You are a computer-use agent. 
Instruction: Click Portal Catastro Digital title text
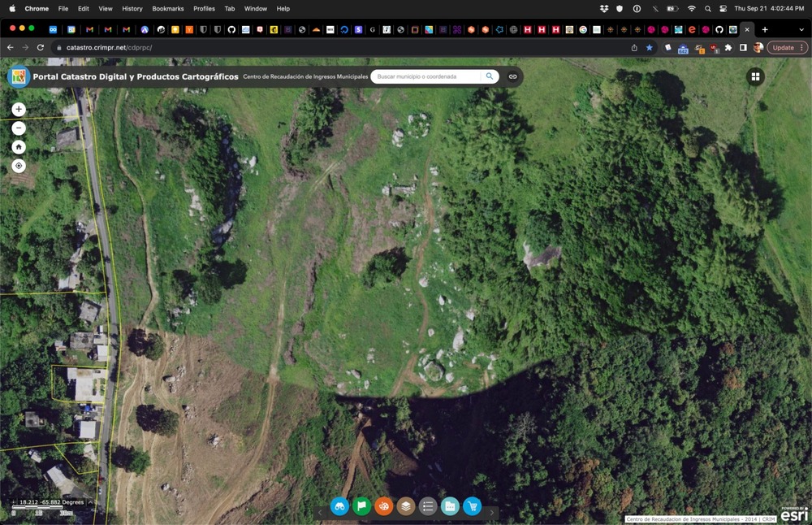tap(136, 76)
